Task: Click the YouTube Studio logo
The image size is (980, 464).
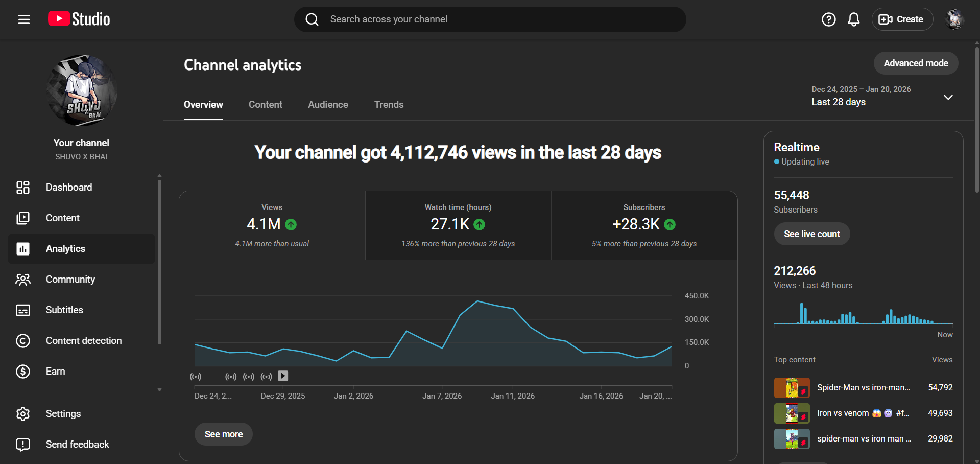Action: 79,19
